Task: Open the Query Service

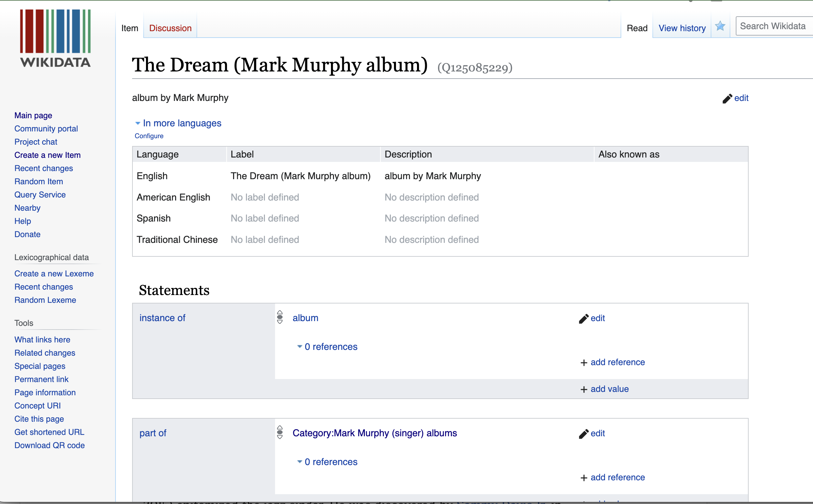Action: click(40, 195)
